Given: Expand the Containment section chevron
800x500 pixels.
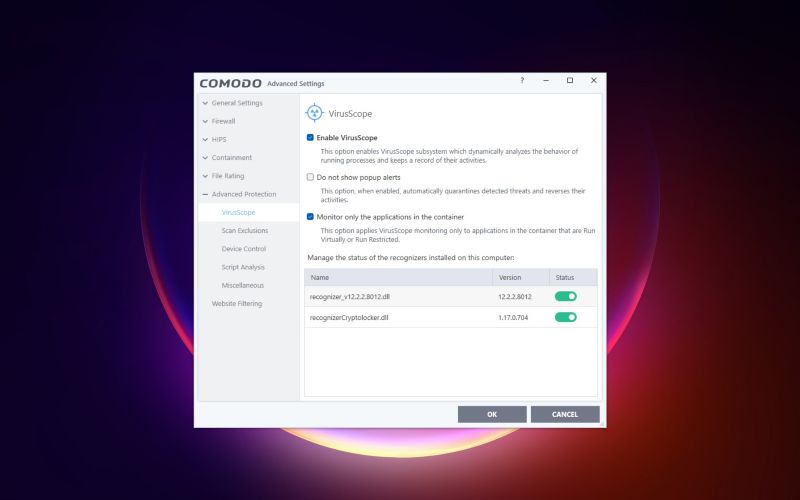Looking at the screenshot, I should pyautogui.click(x=205, y=158).
